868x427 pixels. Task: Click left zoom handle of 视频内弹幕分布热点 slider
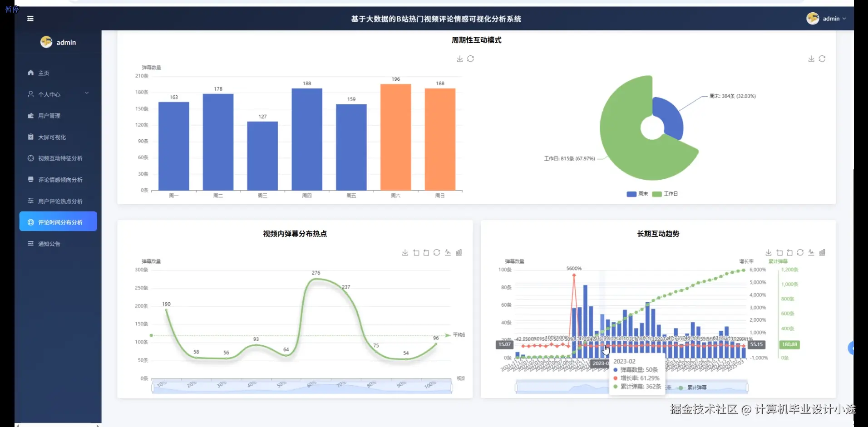pos(152,388)
